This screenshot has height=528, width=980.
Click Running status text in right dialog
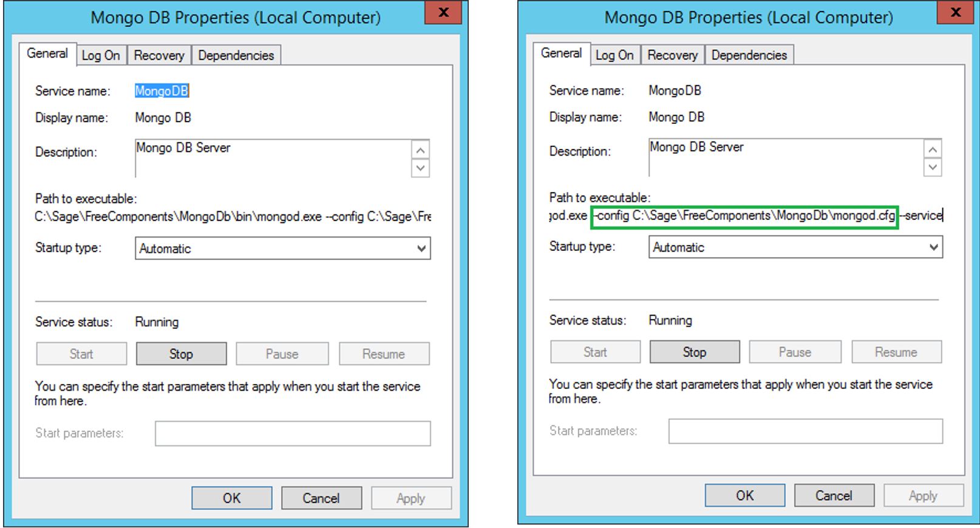670,320
